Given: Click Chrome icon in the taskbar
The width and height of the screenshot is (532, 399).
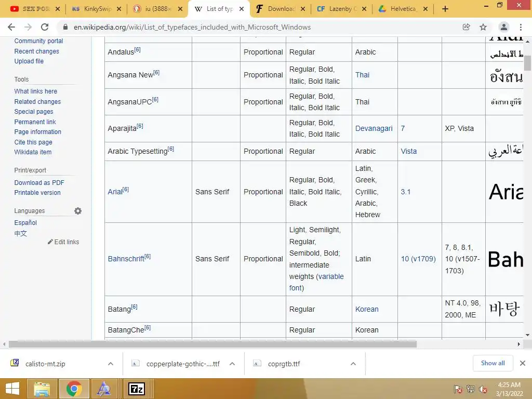Looking at the screenshot, I should [74, 389].
